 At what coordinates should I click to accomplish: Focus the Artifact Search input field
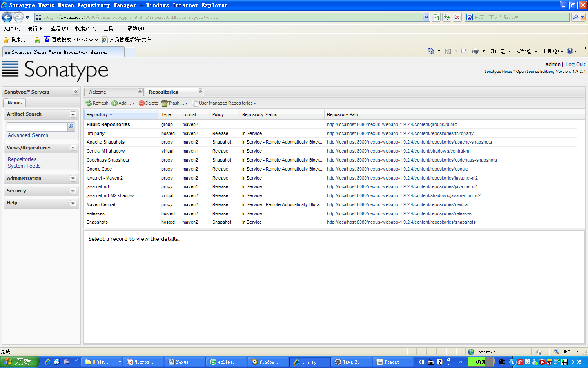pos(37,127)
